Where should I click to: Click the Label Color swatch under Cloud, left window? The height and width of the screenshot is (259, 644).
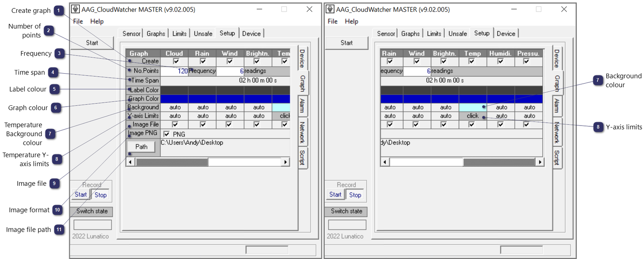point(174,90)
